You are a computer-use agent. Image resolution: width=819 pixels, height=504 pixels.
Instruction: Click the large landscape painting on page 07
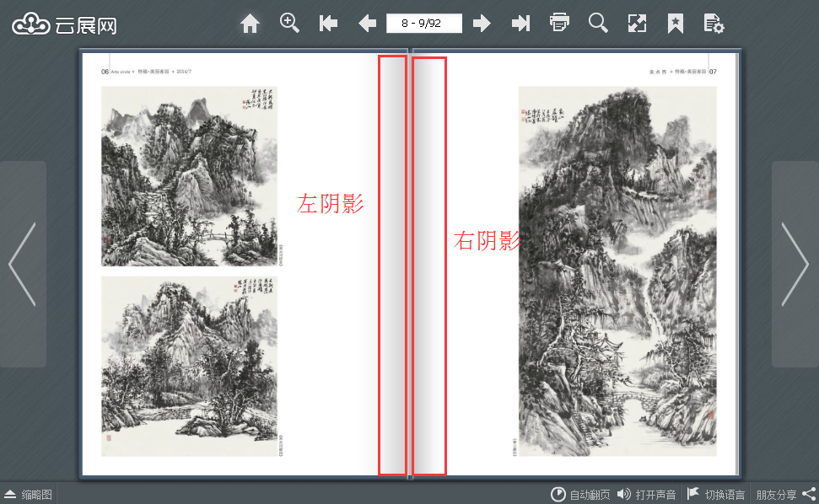[x=617, y=271]
